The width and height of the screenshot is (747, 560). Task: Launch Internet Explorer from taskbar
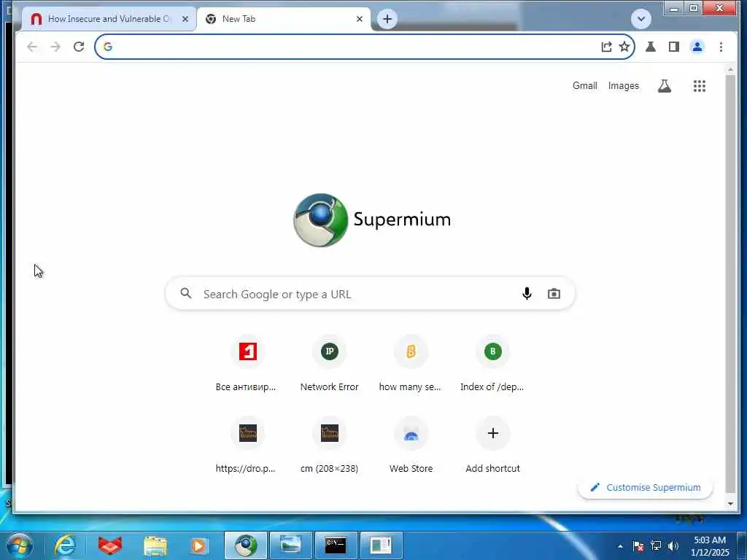pyautogui.click(x=65, y=545)
